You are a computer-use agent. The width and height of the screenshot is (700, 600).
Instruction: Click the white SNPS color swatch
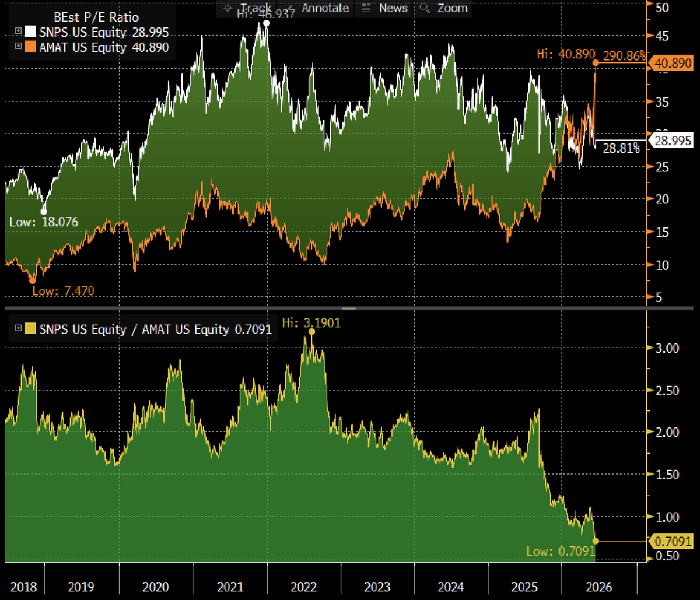click(29, 31)
